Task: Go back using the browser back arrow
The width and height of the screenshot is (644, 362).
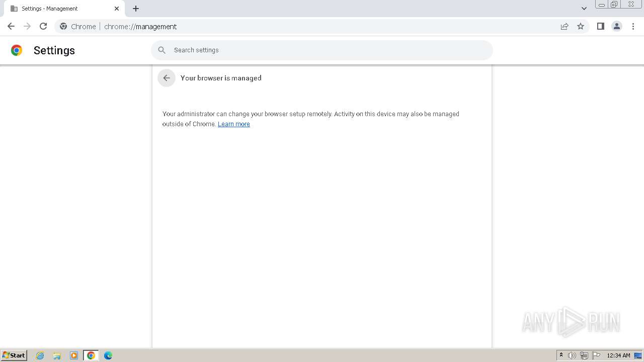Action: coord(11,26)
